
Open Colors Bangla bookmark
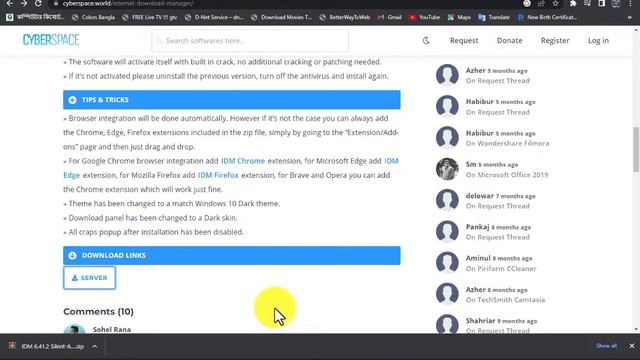pyautogui.click(x=93, y=17)
